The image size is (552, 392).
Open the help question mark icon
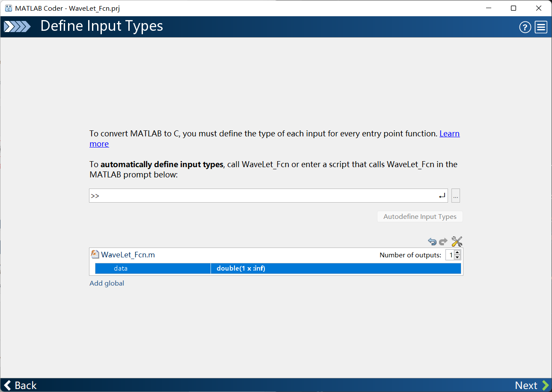(525, 27)
